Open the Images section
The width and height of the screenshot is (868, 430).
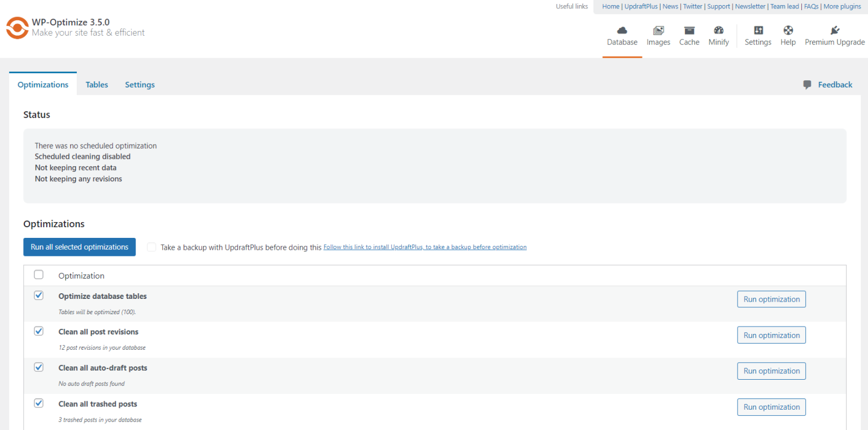[658, 36]
